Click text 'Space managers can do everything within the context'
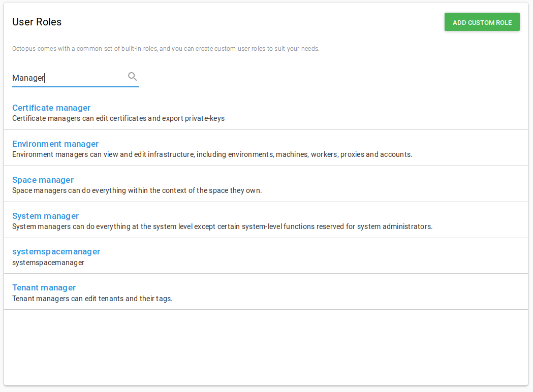Viewport: 533px width, 392px height. 137,190
